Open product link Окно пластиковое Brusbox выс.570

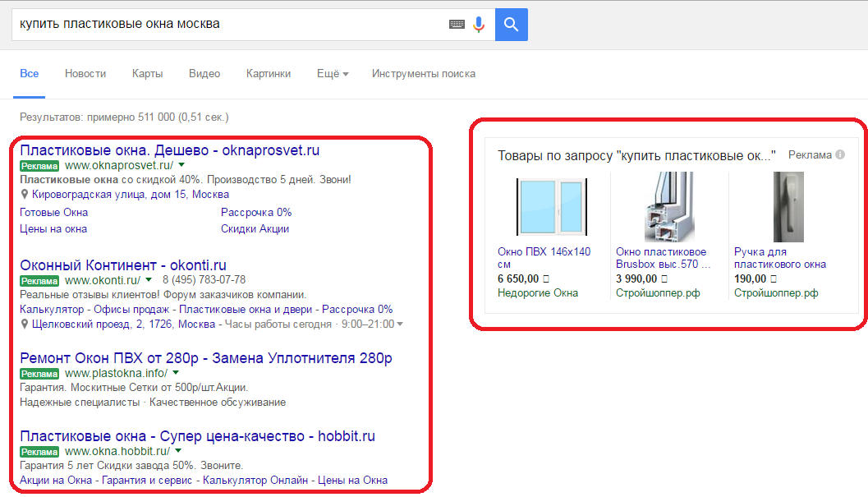click(664, 258)
